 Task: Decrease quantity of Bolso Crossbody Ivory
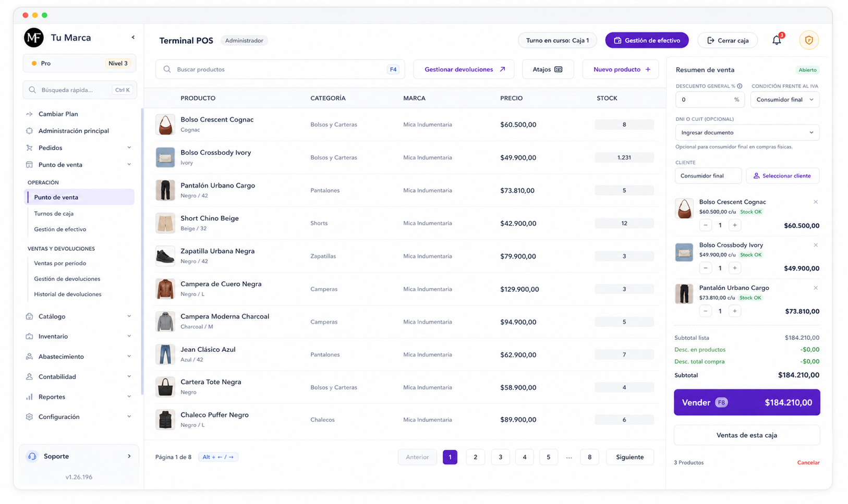click(x=706, y=268)
